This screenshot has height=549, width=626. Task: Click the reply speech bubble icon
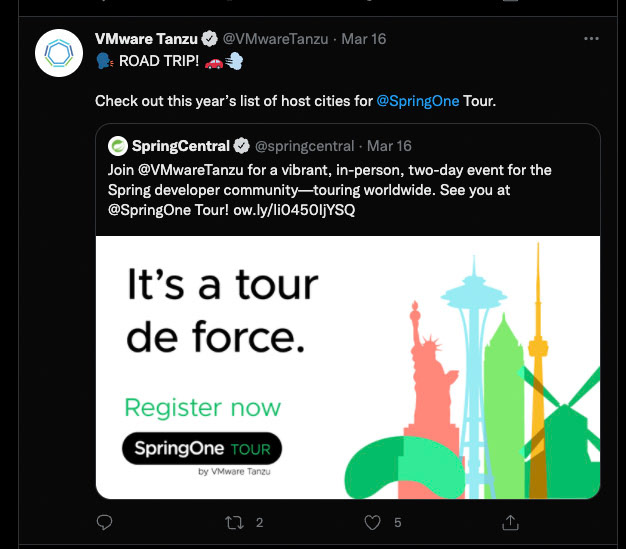point(104,522)
